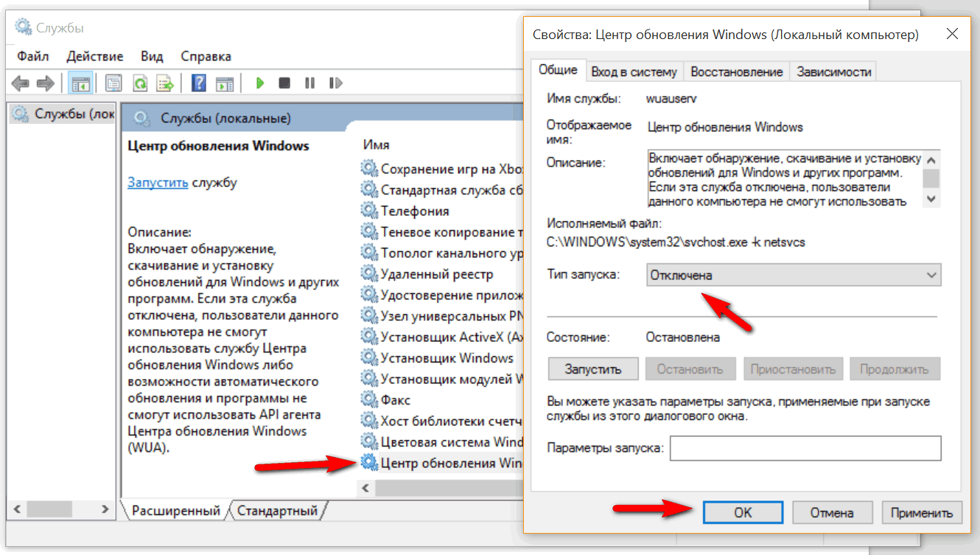Image resolution: width=980 pixels, height=555 pixels.
Task: Click the Продолжить button in the dialog
Action: [895, 369]
